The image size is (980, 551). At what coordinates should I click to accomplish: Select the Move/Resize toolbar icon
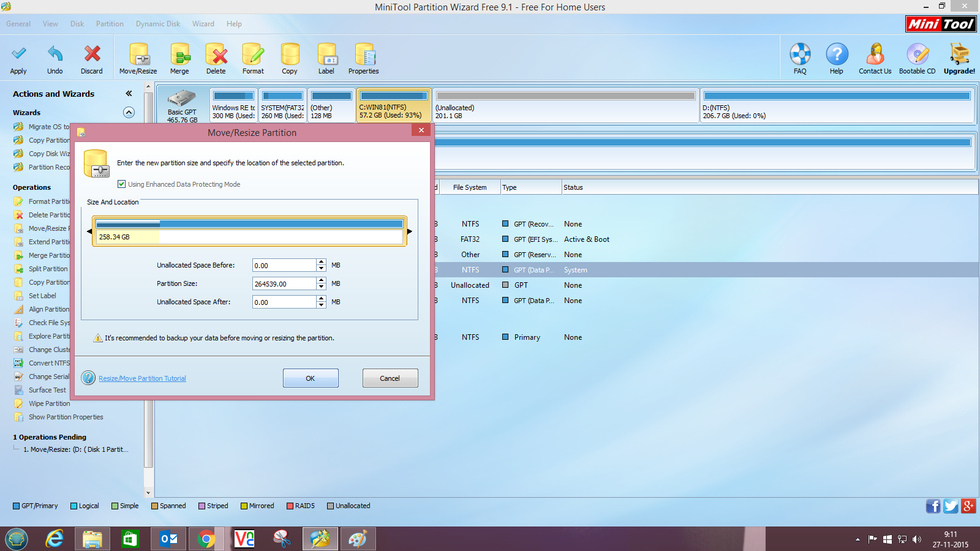tap(138, 54)
